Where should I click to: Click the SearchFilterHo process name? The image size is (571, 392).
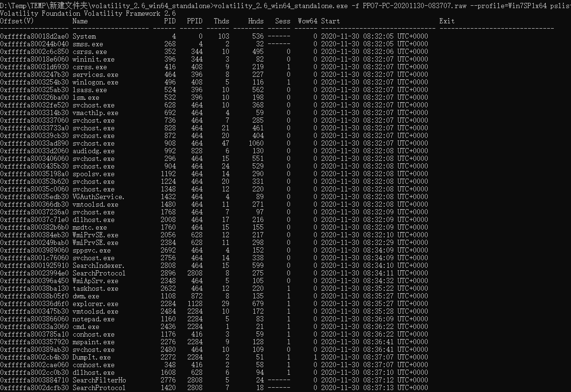(99, 380)
